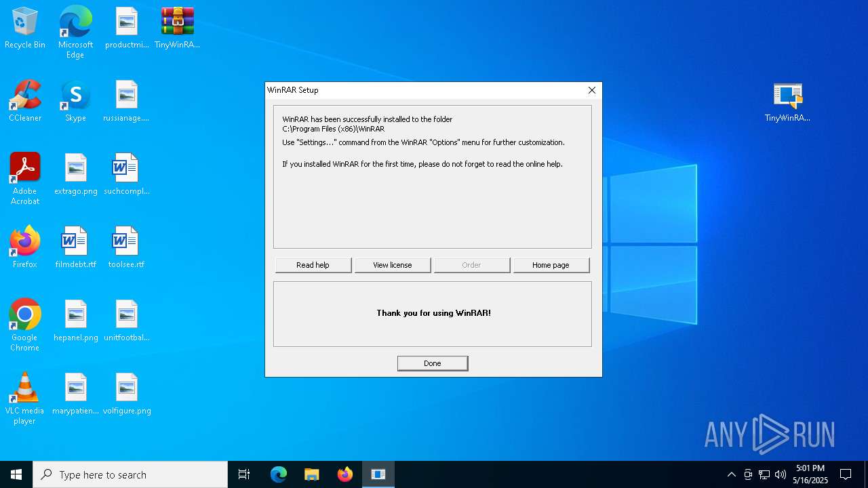The width and height of the screenshot is (868, 488).
Task: Select toolsee.rtf document icon
Action: coord(127,248)
